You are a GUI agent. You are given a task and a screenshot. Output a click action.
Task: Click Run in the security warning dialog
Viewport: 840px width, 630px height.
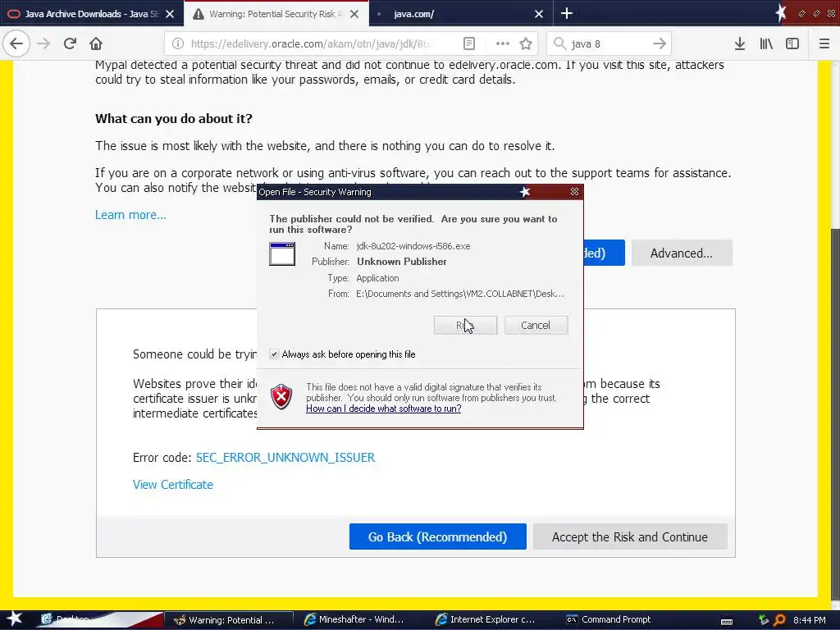(x=465, y=325)
